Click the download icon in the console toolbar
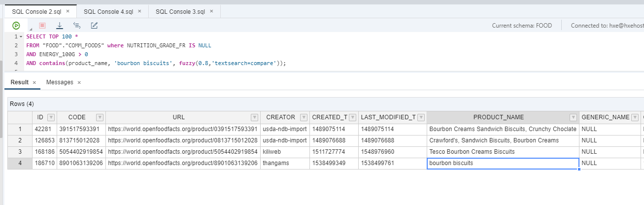644x205 pixels. pyautogui.click(x=60, y=25)
